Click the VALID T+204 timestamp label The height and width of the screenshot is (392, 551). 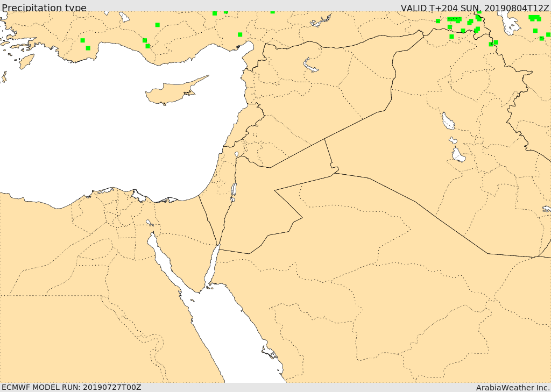[475, 7]
